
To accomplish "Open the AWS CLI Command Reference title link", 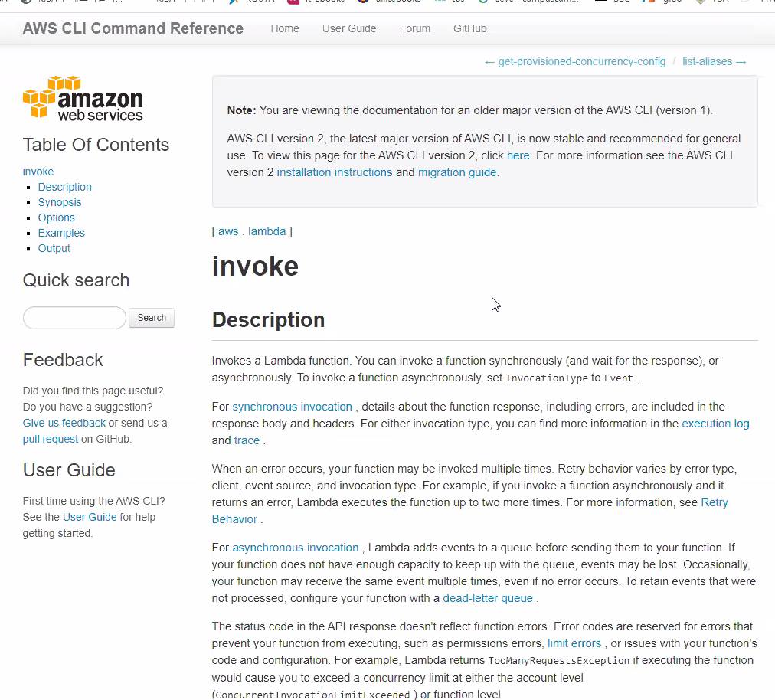I will tap(133, 28).
